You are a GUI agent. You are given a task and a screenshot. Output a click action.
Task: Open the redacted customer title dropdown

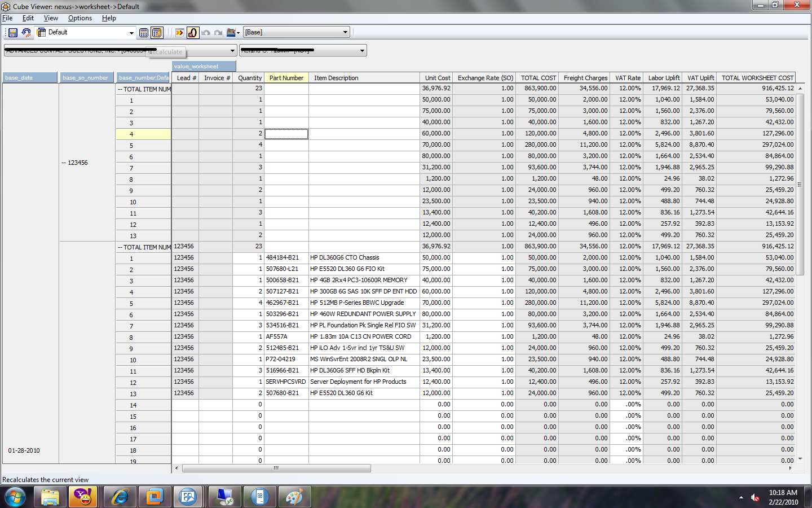point(232,51)
